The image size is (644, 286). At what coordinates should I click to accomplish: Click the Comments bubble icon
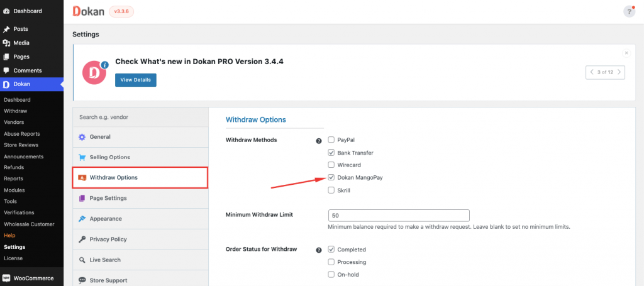pos(6,70)
